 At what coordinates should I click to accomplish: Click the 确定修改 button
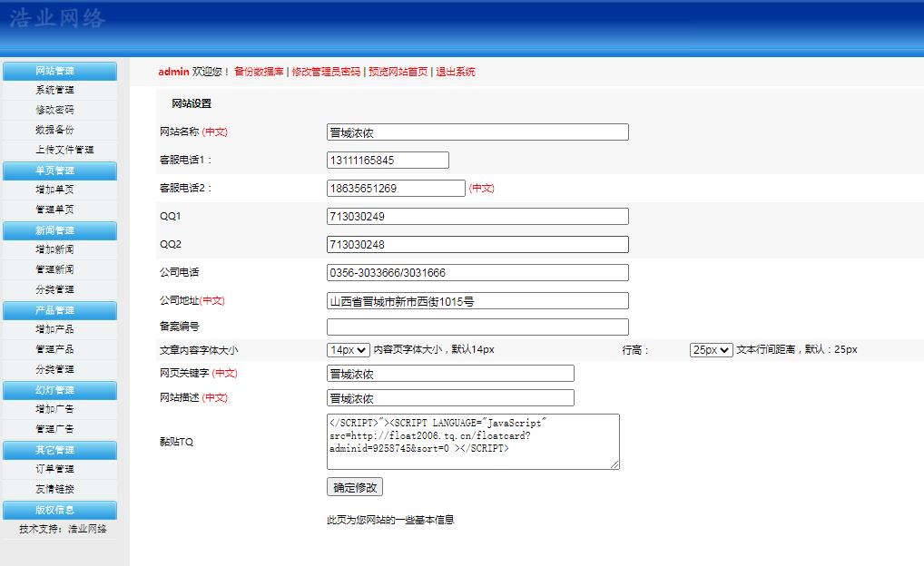pos(355,487)
